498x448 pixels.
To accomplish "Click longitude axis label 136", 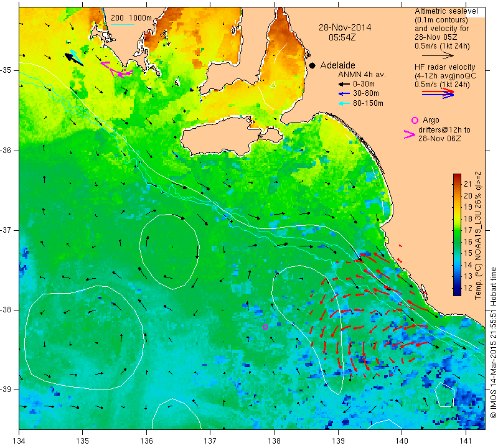I will tap(146, 441).
